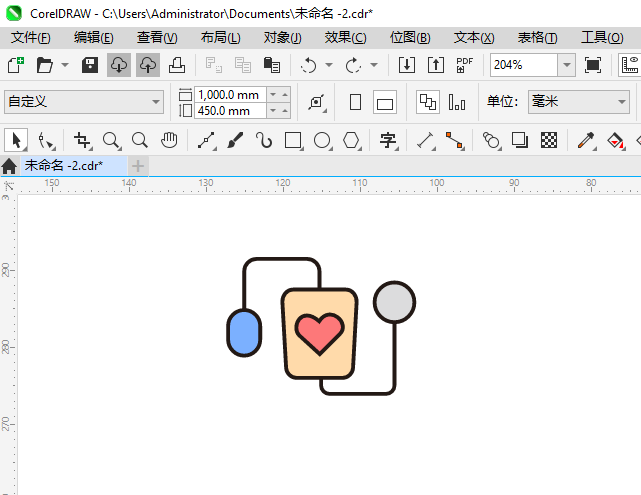Apply layout to current page only icon

coord(457,102)
